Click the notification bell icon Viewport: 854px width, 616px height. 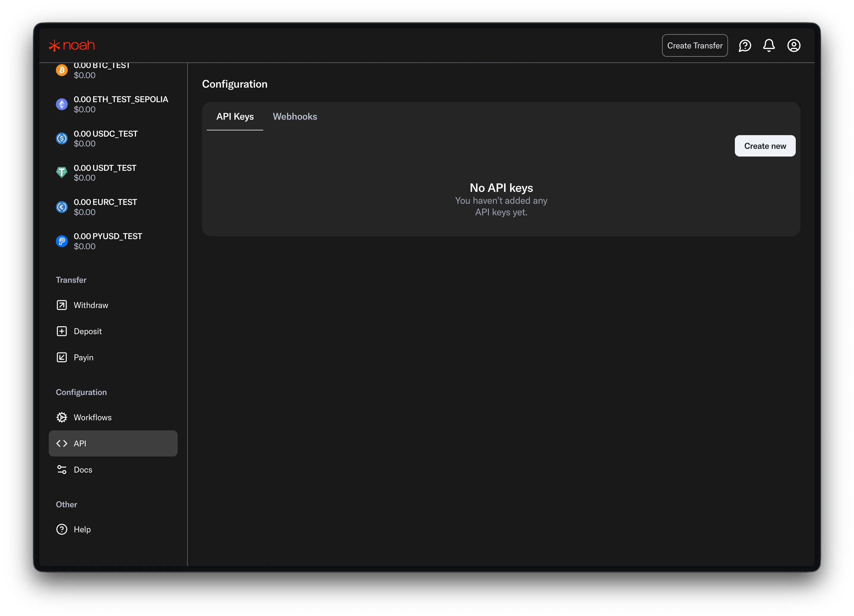point(769,45)
